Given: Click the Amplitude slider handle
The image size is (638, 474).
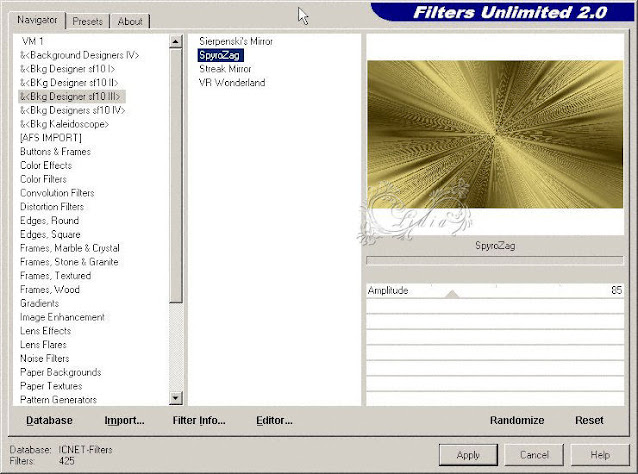Looking at the screenshot, I should (452, 294).
